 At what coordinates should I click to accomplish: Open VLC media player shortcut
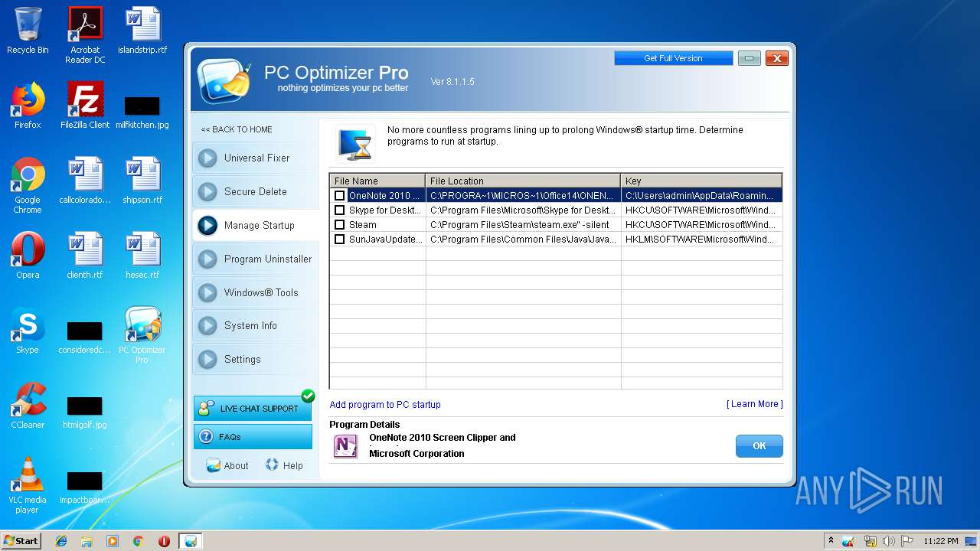point(28,485)
